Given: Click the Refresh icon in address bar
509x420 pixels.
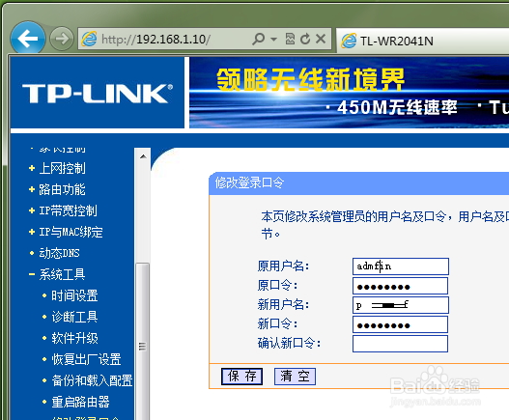Looking at the screenshot, I should [305, 39].
